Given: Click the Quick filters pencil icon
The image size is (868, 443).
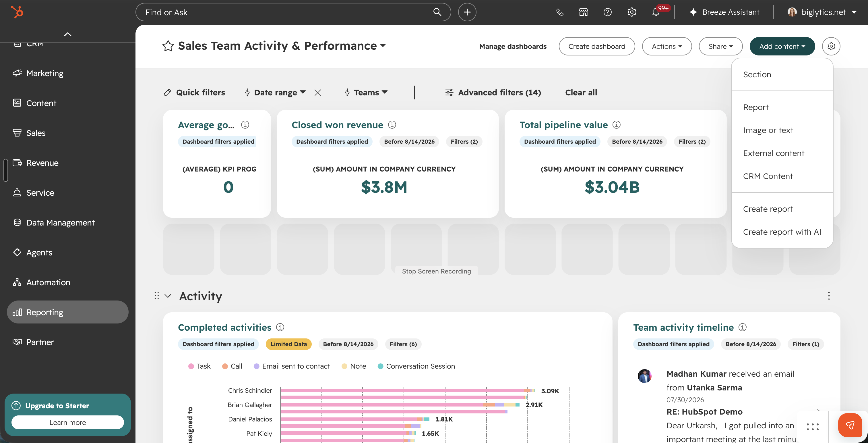Looking at the screenshot, I should pyautogui.click(x=167, y=93).
